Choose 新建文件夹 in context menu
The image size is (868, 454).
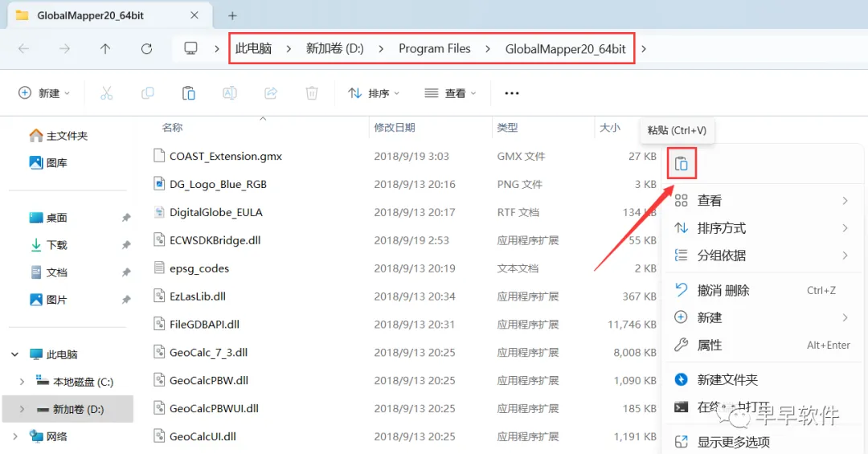(762, 379)
